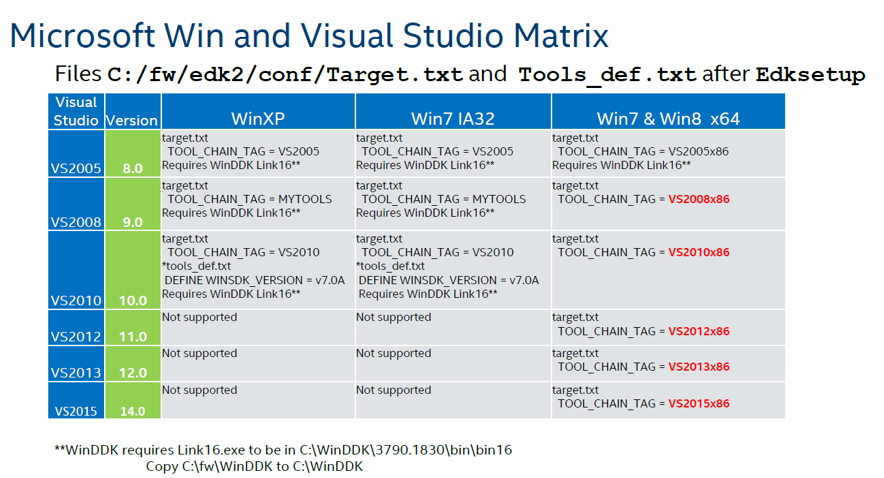
Task: Click "TOOL_CHAIN_TAG = VS2005x86" in x64 column
Action: pyautogui.click(x=643, y=151)
